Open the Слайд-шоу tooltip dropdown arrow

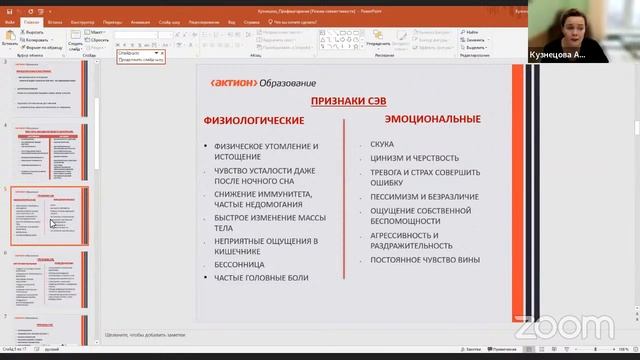(x=156, y=53)
